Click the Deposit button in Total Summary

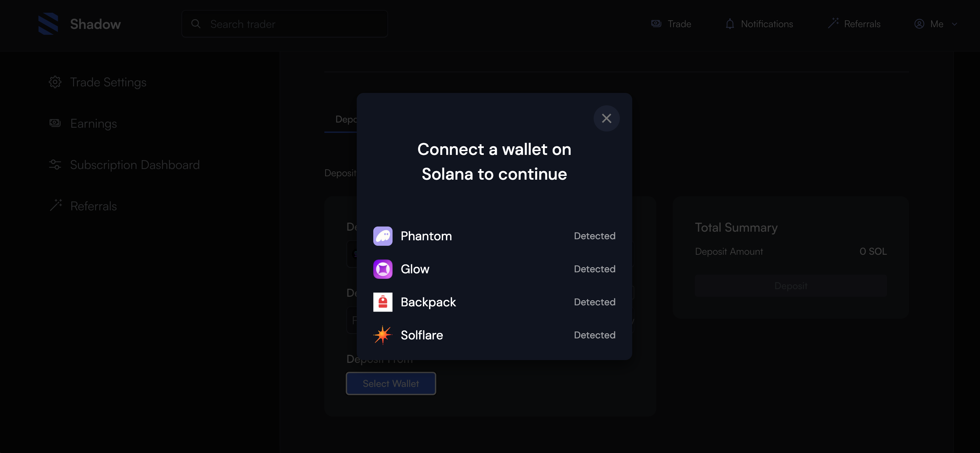(791, 286)
